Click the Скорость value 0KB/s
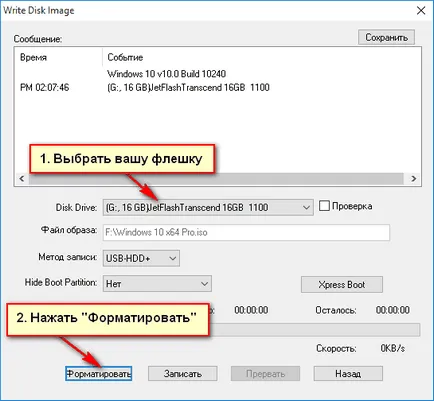 pos(393,348)
